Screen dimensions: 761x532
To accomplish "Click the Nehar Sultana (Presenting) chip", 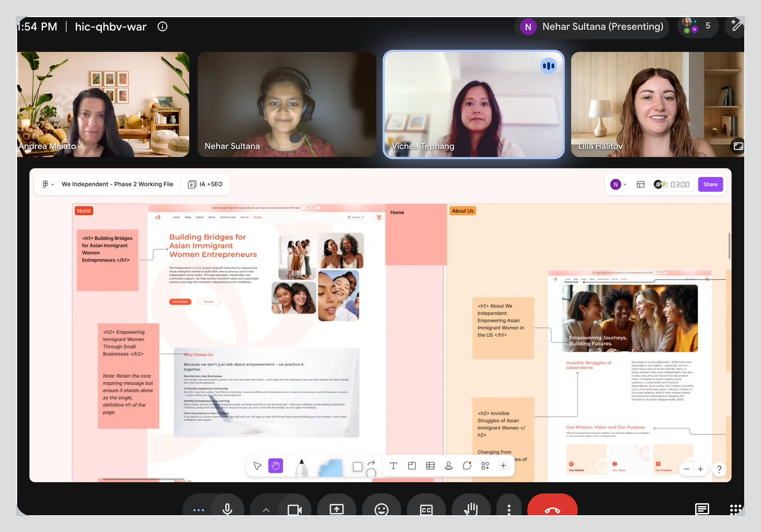I will 592,27.
